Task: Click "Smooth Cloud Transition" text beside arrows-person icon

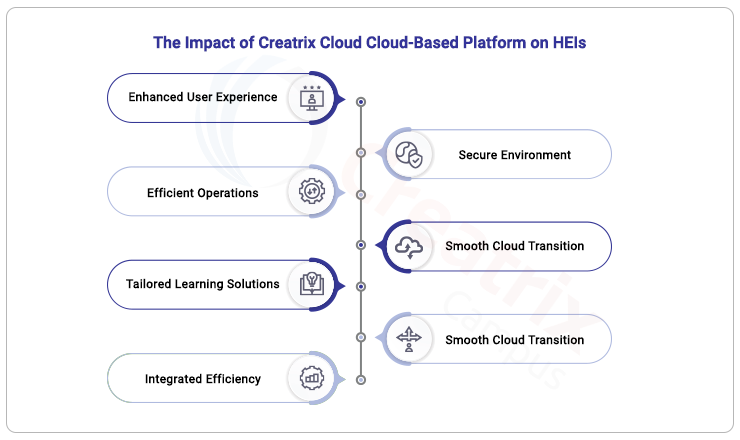Action: pos(514,340)
